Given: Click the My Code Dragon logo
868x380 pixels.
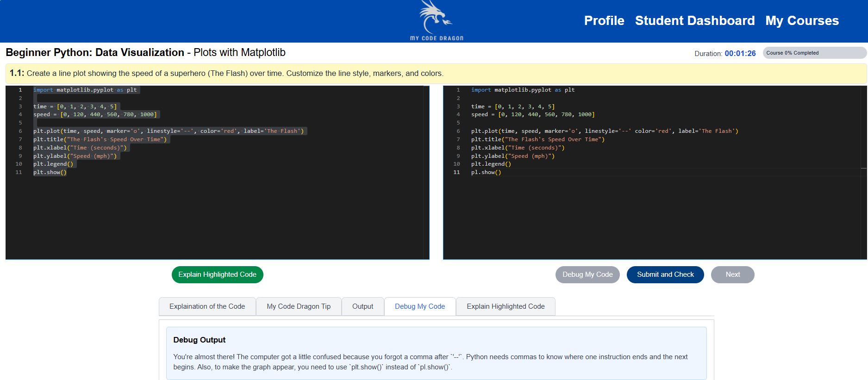Looking at the screenshot, I should pyautogui.click(x=436, y=21).
